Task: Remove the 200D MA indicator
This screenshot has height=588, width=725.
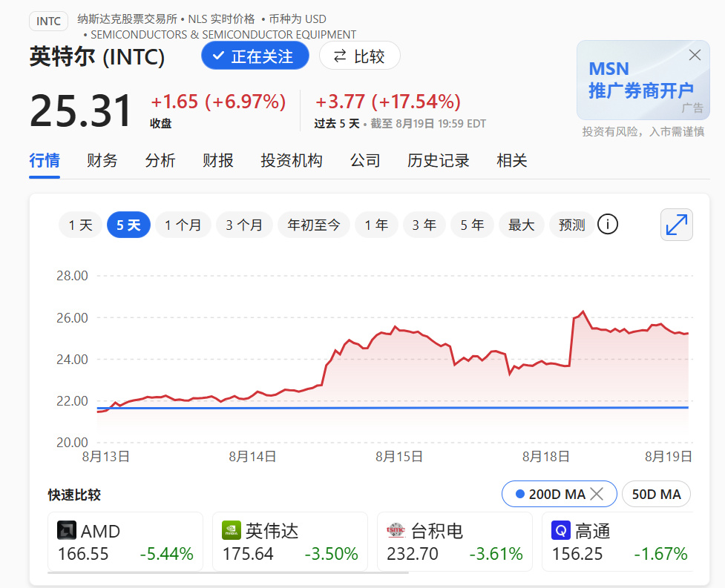Action: click(597, 495)
